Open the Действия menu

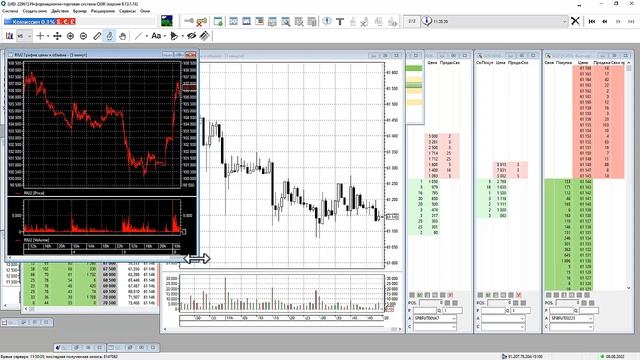point(60,11)
